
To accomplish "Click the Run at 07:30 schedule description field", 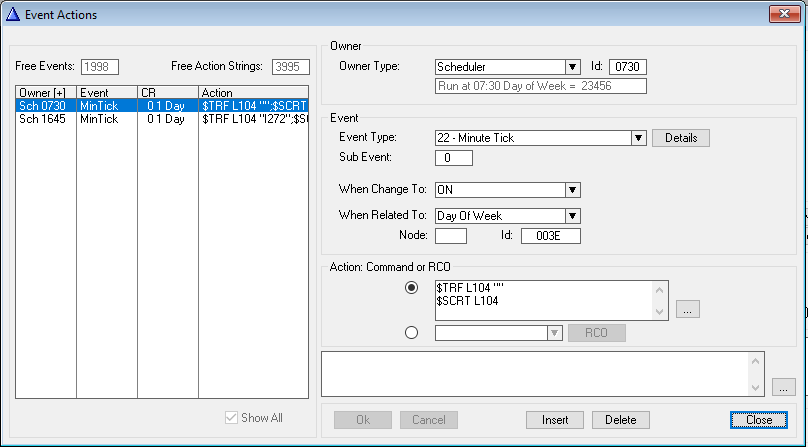I will point(541,86).
